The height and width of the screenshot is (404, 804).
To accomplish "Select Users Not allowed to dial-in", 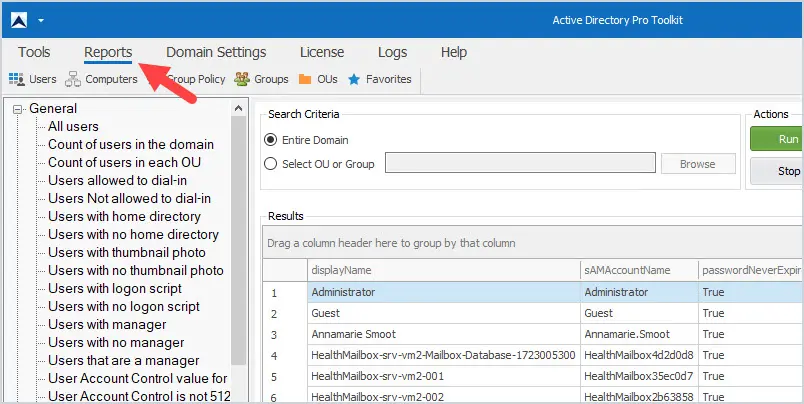I will (129, 198).
